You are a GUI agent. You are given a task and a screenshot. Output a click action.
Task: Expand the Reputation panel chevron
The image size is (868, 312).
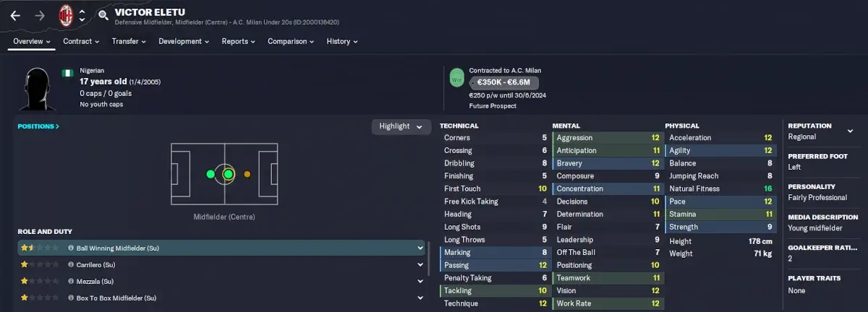point(850,131)
